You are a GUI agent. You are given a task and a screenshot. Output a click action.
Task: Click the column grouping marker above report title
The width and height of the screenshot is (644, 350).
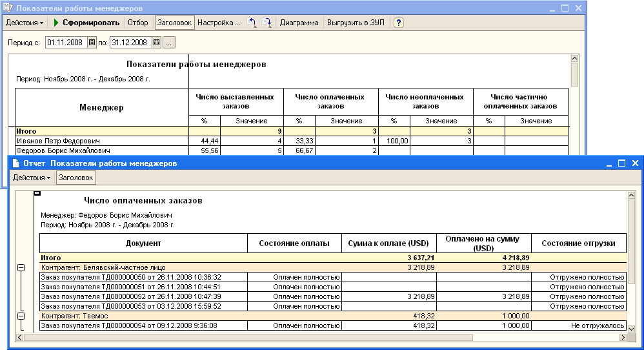[x=37, y=192]
